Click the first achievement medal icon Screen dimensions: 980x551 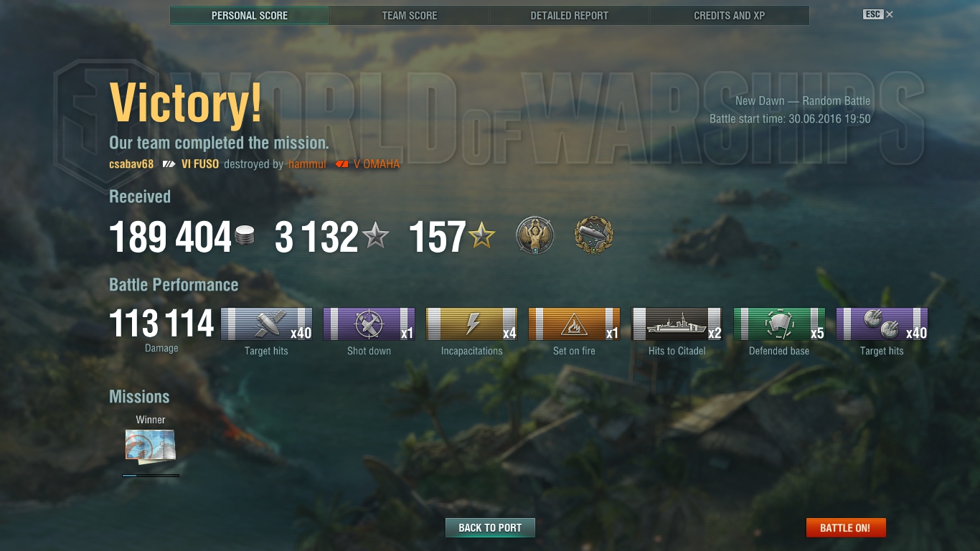[x=535, y=236]
